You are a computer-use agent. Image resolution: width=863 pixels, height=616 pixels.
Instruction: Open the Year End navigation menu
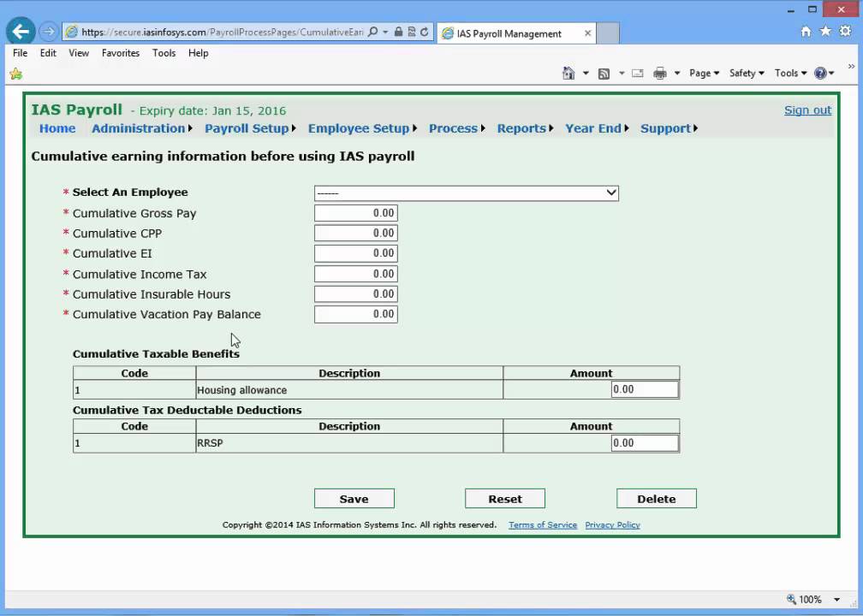[597, 128]
